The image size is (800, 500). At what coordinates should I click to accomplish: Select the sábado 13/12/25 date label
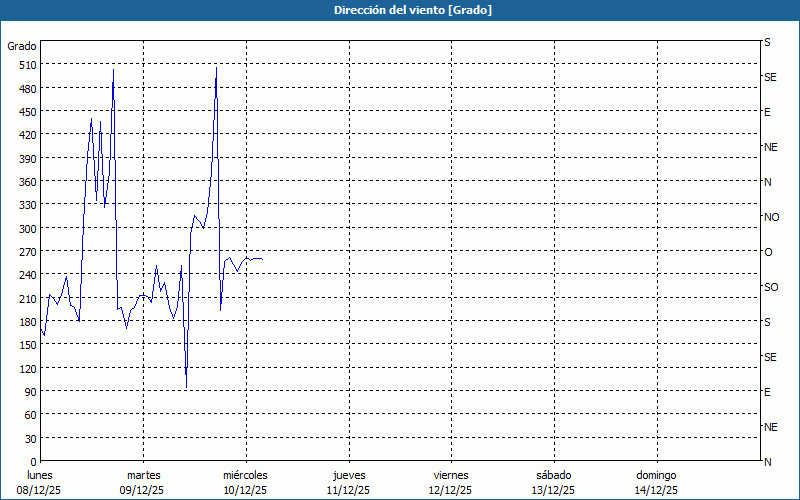554,483
